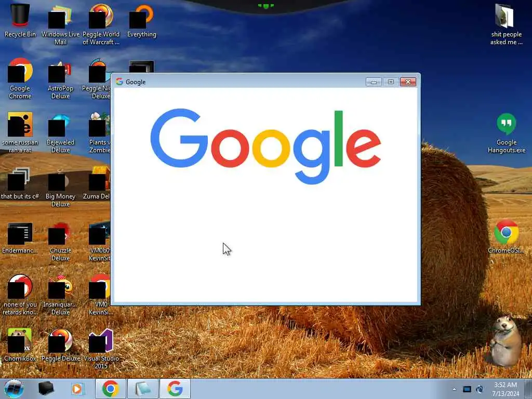Select the Chuzzle Deluxe desktop icon
532x399 pixels.
click(60, 241)
